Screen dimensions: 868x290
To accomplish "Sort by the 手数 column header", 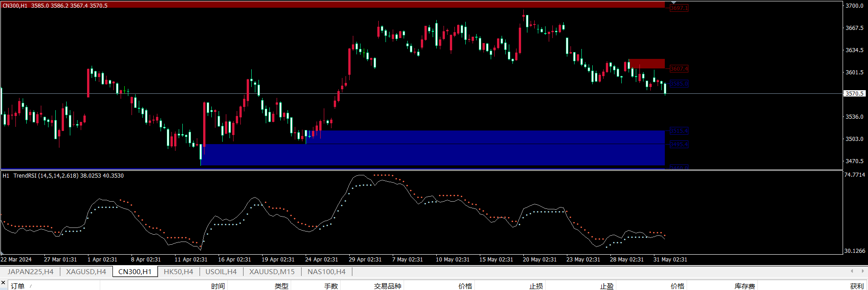I will point(331,286).
